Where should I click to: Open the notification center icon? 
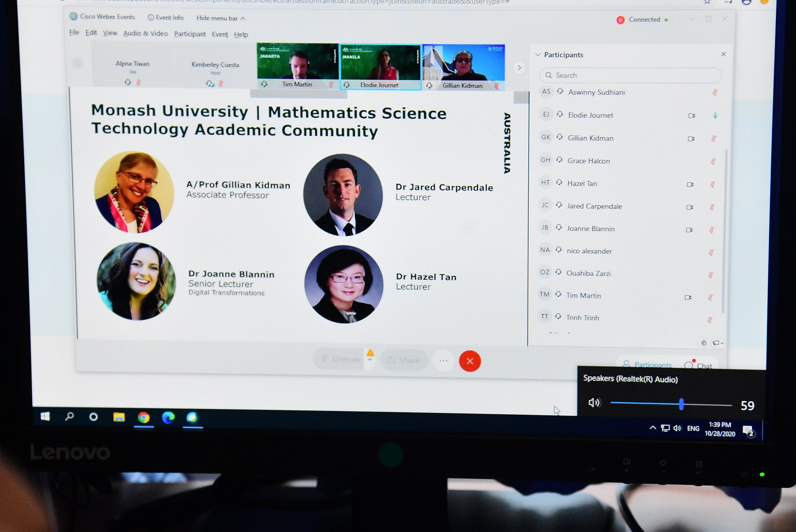(x=748, y=432)
